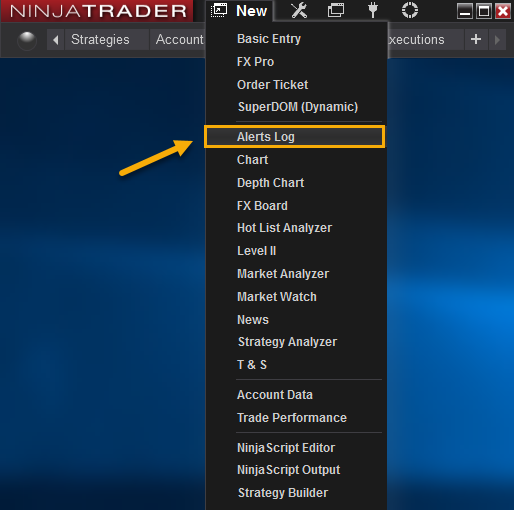The height and width of the screenshot is (510, 514).
Task: Collapse the New dropdown menu
Action: pos(251,11)
